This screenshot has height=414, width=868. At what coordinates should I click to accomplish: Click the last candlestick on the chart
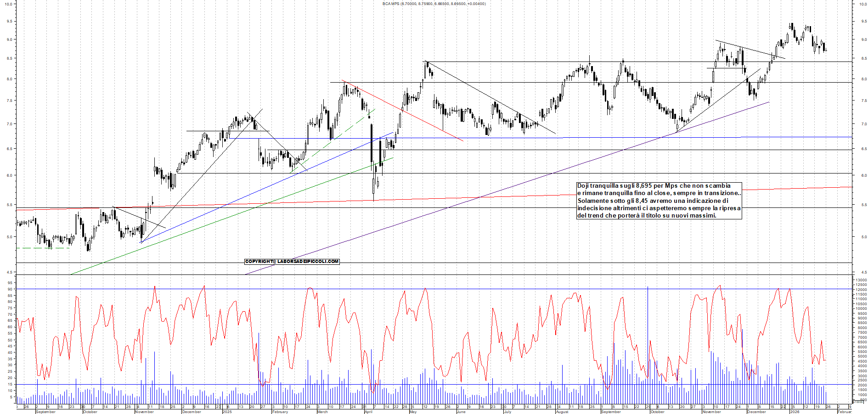[x=825, y=50]
